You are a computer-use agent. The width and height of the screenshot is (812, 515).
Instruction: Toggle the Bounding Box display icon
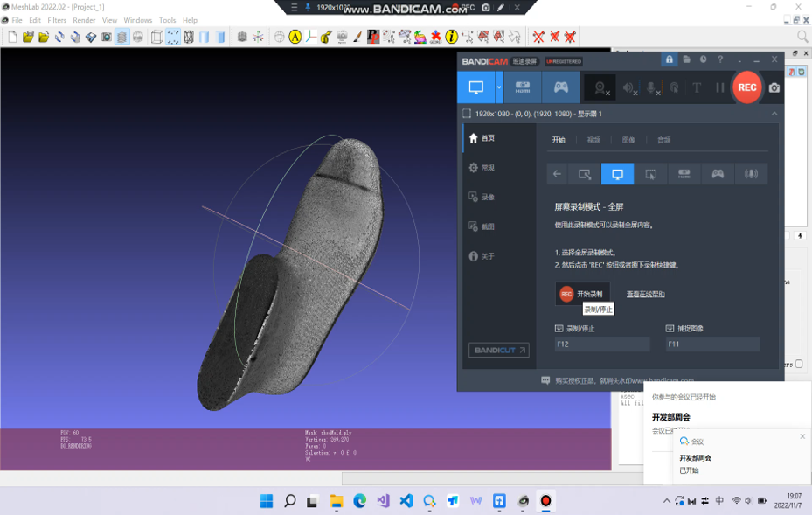coord(156,37)
